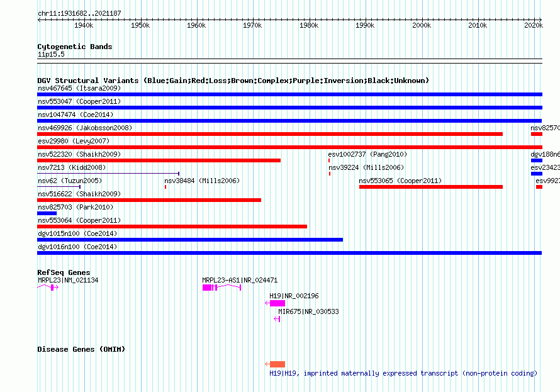Click the MRPL23 gene glyph
This screenshot has height=392, width=560.
[48, 288]
